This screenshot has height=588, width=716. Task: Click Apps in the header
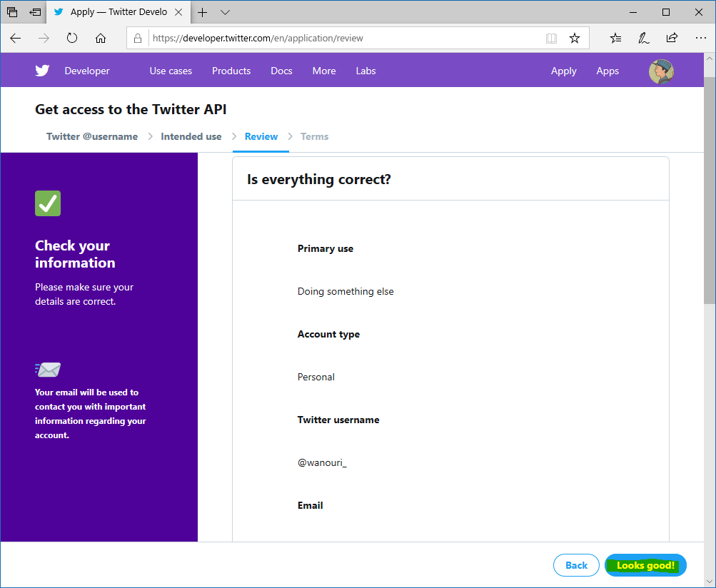pyautogui.click(x=607, y=71)
